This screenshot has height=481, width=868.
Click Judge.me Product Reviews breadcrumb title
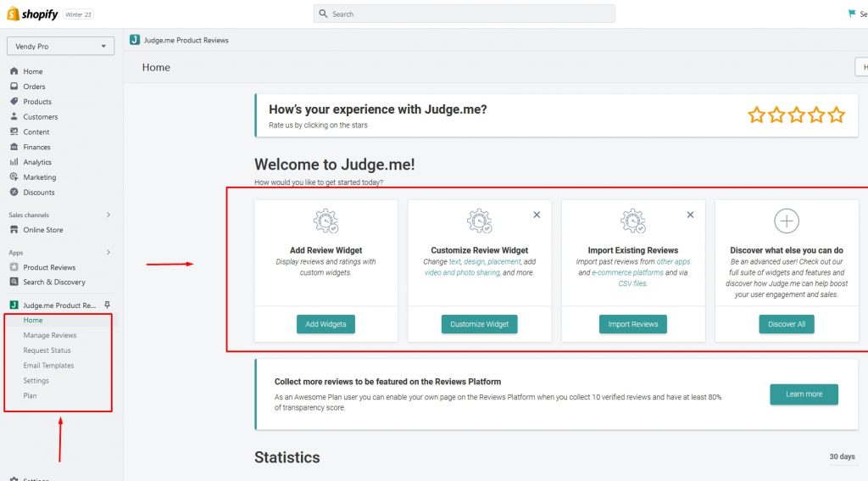click(x=186, y=40)
